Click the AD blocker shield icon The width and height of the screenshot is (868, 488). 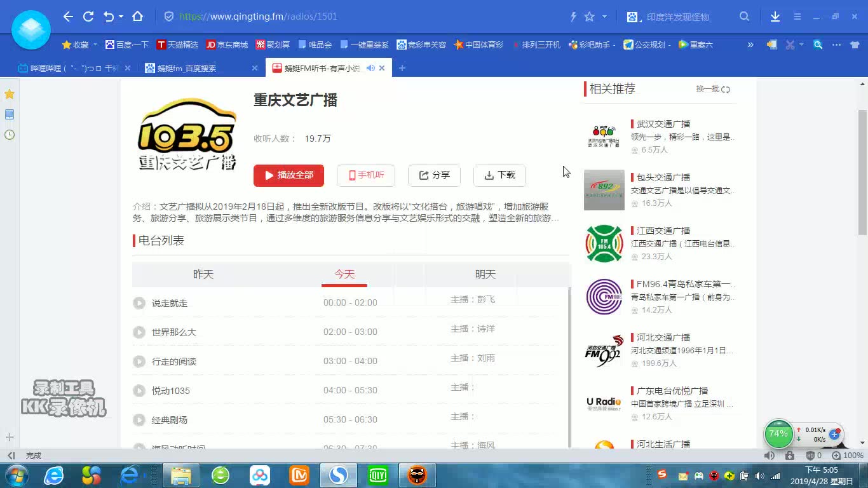point(810,456)
